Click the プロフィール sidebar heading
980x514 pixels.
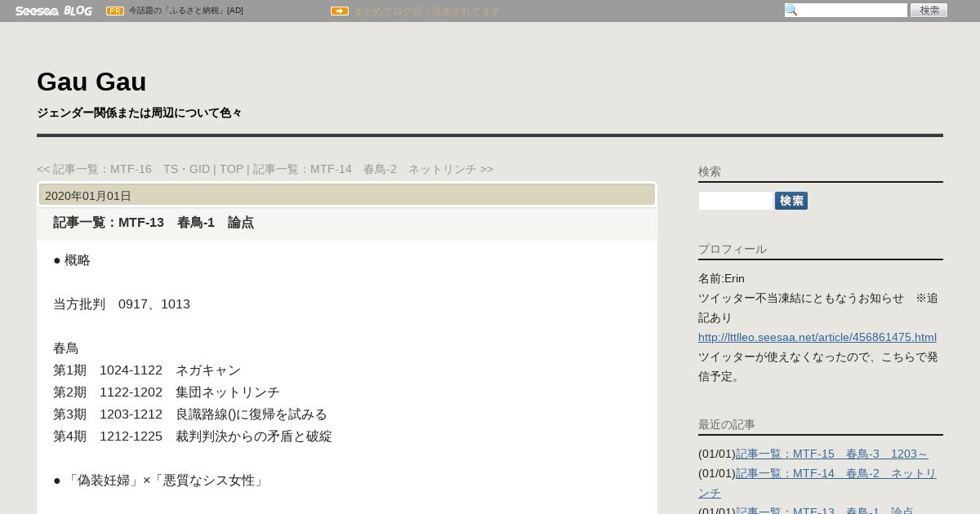pos(733,249)
